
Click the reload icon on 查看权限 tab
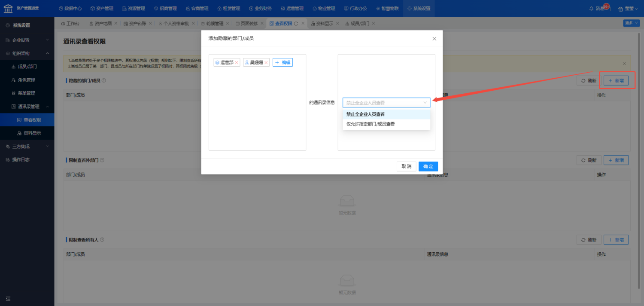(x=296, y=24)
